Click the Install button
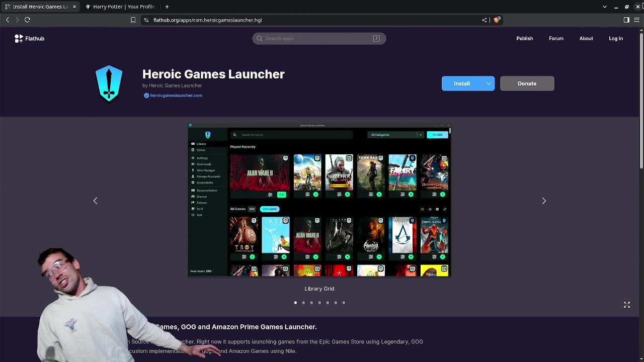This screenshot has height=362, width=644. click(462, 83)
